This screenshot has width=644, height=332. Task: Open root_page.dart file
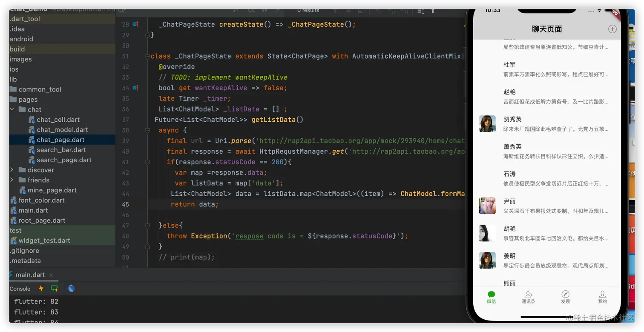(42, 220)
